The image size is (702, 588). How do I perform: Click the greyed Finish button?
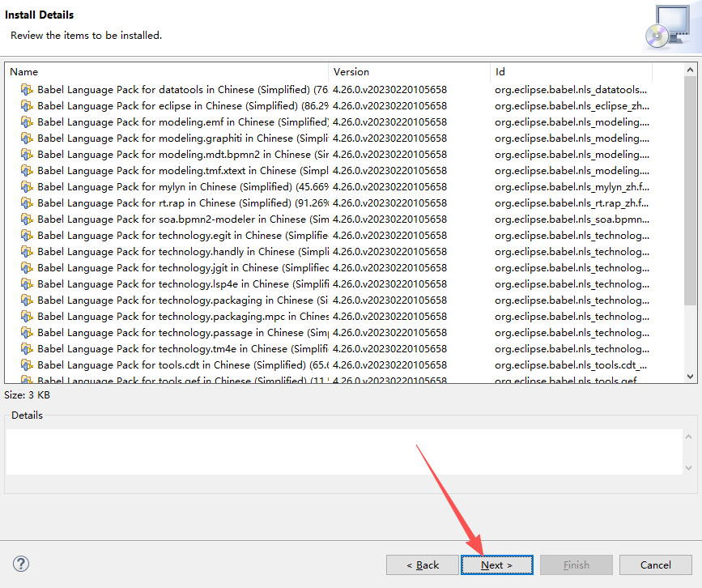[x=576, y=565]
